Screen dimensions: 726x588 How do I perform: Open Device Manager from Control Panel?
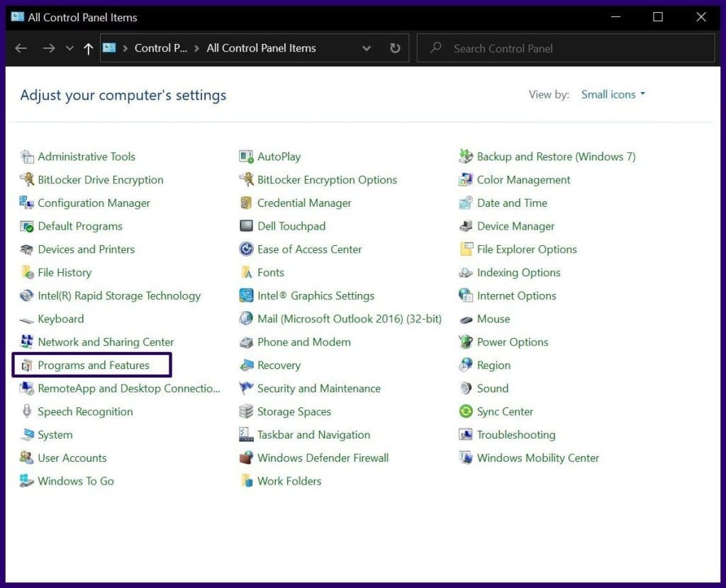[x=516, y=226]
